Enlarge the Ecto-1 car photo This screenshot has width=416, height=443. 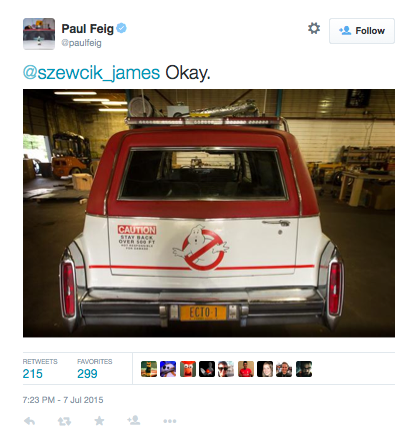pyautogui.click(x=209, y=213)
